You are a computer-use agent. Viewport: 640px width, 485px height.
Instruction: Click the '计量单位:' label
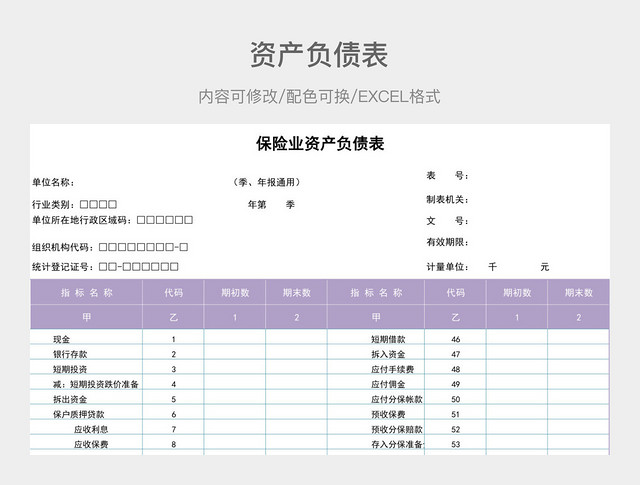point(447,267)
